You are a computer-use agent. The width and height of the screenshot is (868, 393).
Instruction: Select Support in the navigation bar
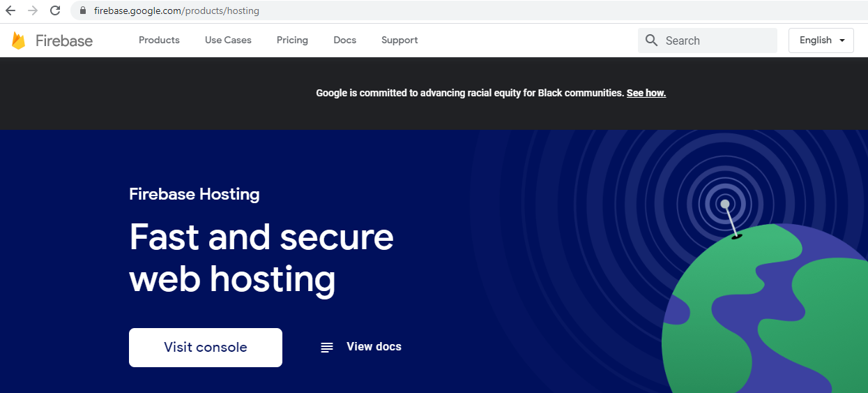pyautogui.click(x=399, y=40)
